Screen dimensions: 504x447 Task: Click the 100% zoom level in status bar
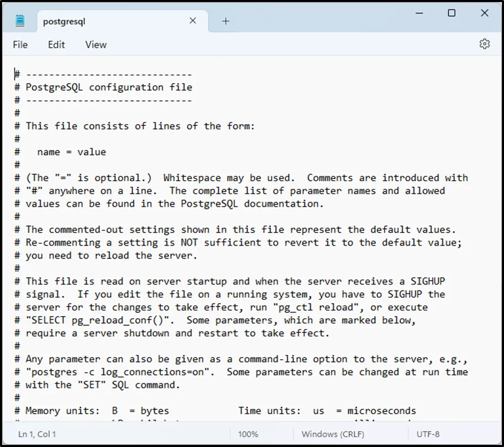(248, 434)
